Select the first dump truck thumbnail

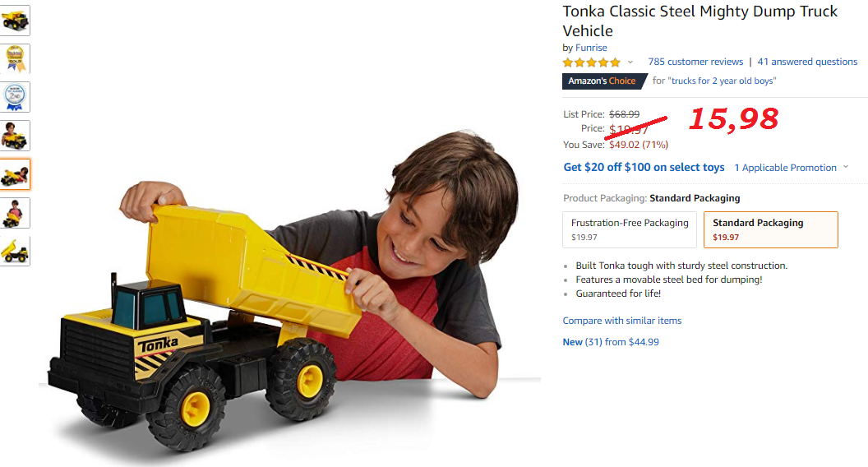click(x=15, y=21)
